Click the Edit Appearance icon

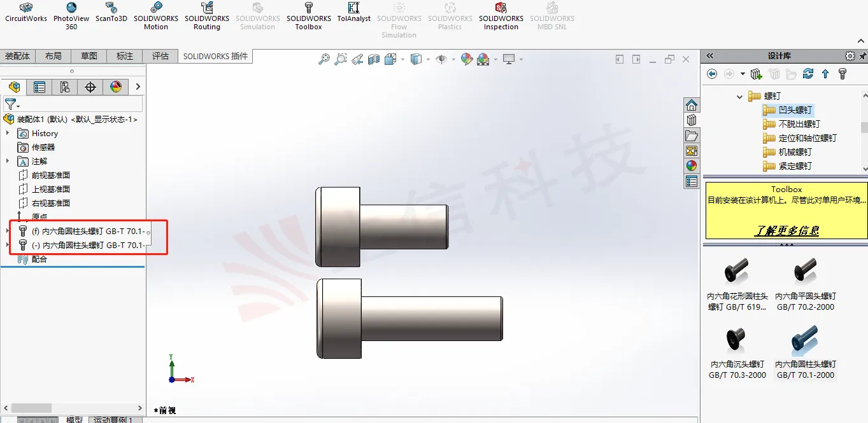(467, 59)
